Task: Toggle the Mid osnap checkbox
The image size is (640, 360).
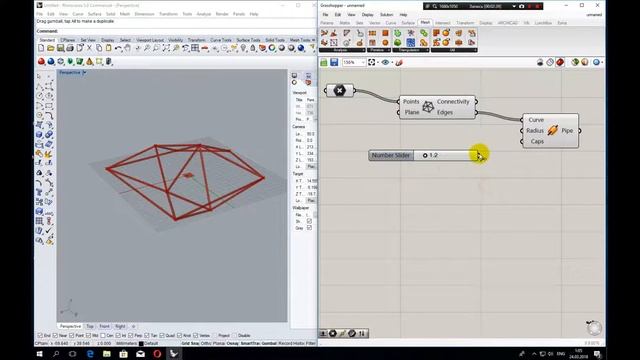Action: pos(88,336)
